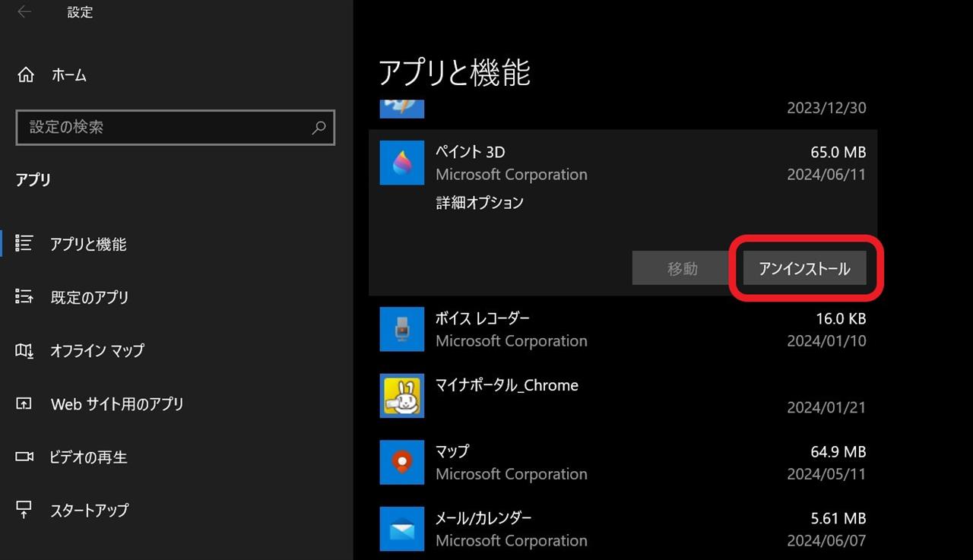
Task: Click the 5.61 MB size value
Action: click(838, 518)
